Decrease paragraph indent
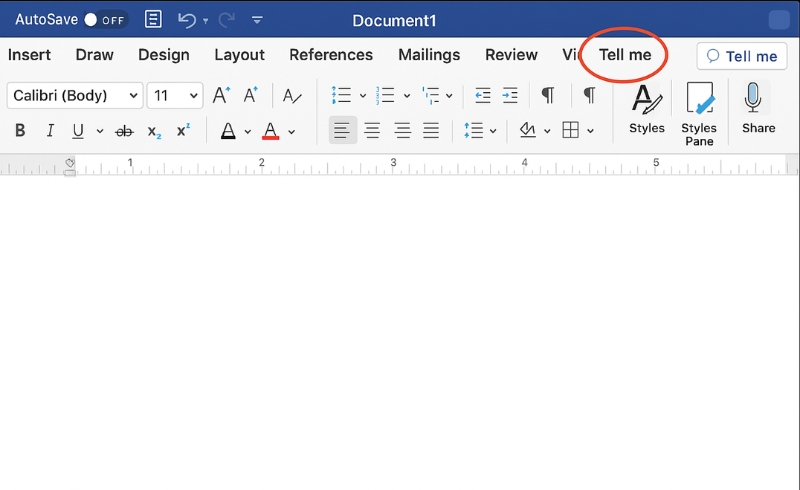This screenshot has width=800, height=490. (x=483, y=95)
